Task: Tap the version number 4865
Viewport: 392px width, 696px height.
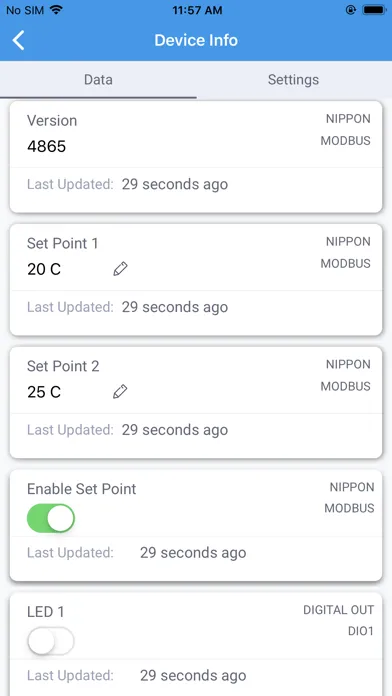Action: click(x=47, y=146)
